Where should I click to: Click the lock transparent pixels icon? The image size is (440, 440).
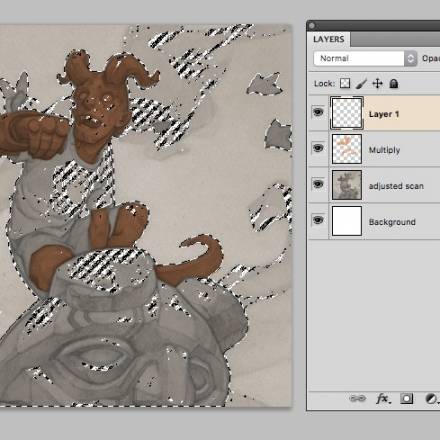pyautogui.click(x=345, y=83)
